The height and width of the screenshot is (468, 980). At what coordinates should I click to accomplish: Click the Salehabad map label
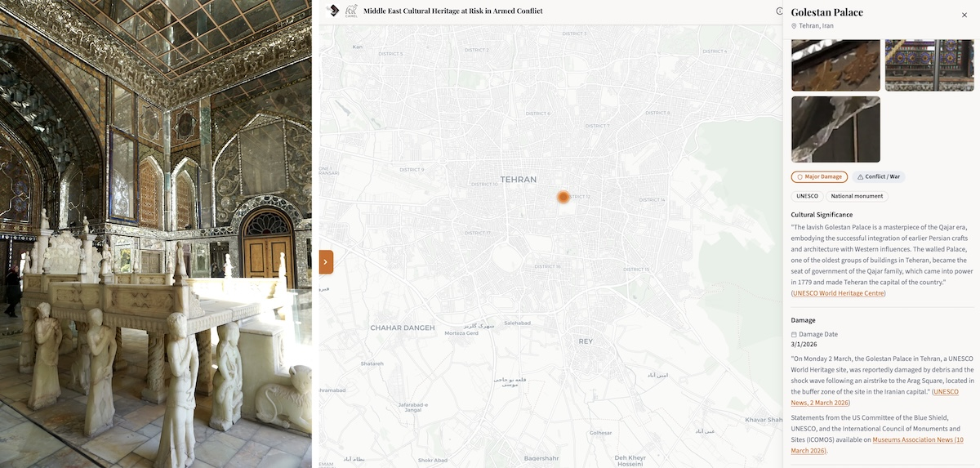tap(518, 323)
